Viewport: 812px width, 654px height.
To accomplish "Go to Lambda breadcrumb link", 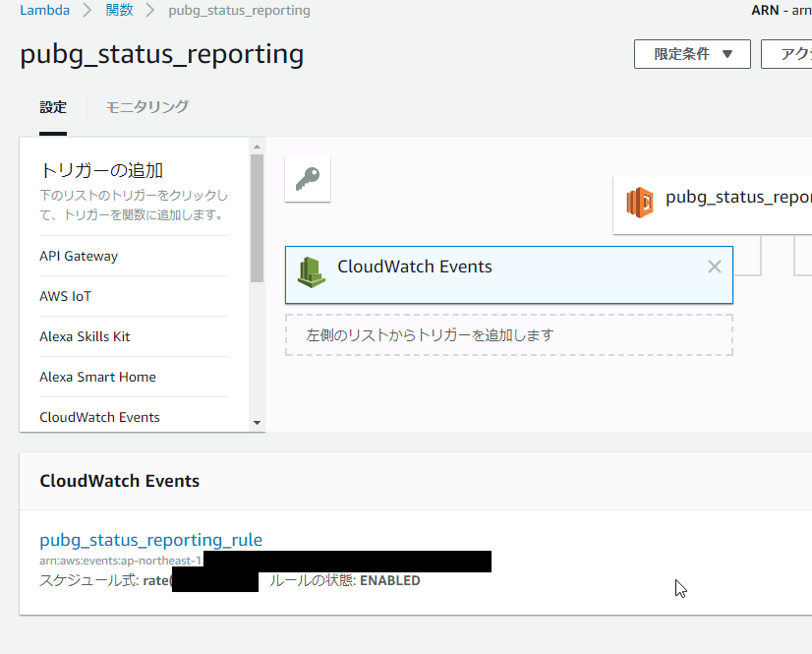I will coord(44,11).
